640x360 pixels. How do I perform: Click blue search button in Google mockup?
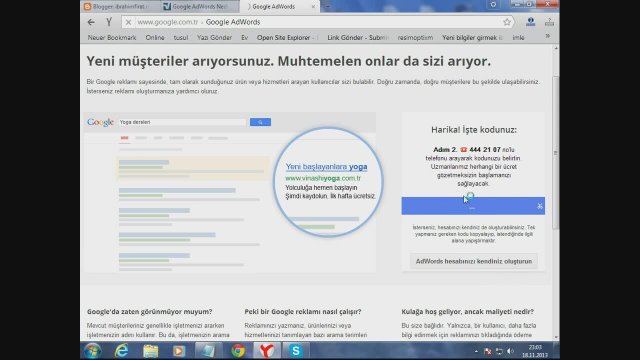260,122
